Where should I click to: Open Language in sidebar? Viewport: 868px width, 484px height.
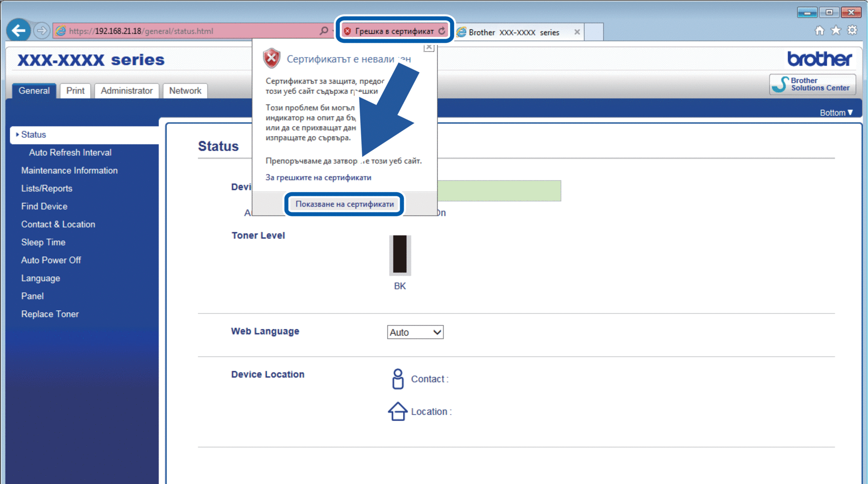coord(40,278)
